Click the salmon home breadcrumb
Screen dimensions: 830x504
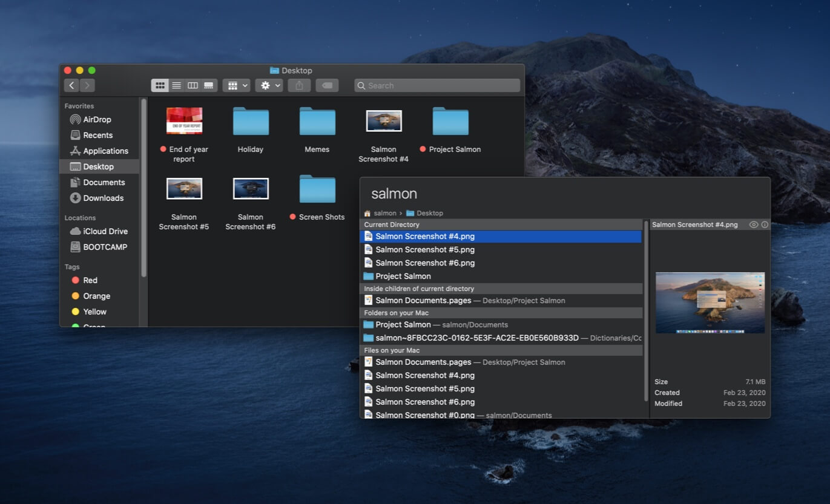pos(380,213)
